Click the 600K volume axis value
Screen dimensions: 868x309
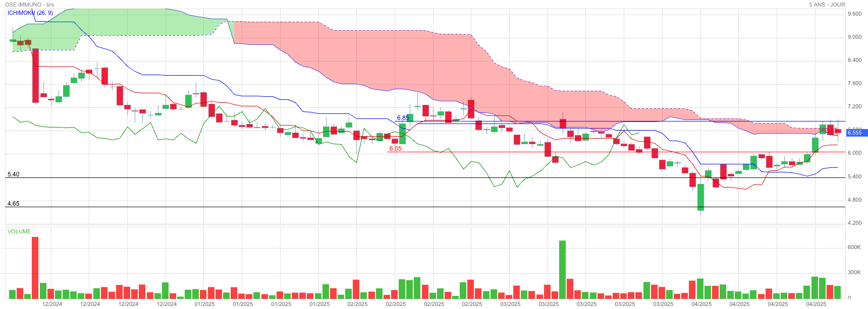point(854,248)
